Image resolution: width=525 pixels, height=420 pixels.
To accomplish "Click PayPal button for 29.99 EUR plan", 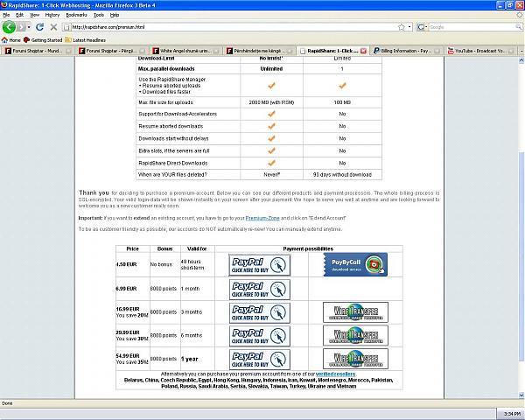I will [x=260, y=336].
